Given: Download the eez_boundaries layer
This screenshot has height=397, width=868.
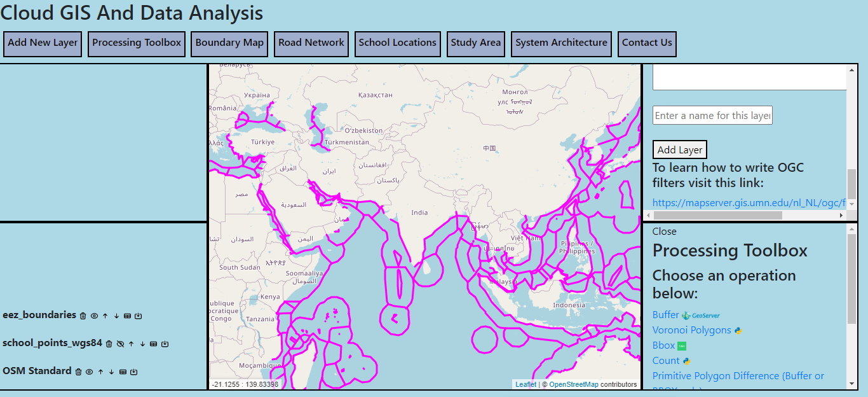Looking at the screenshot, I should pos(138,316).
